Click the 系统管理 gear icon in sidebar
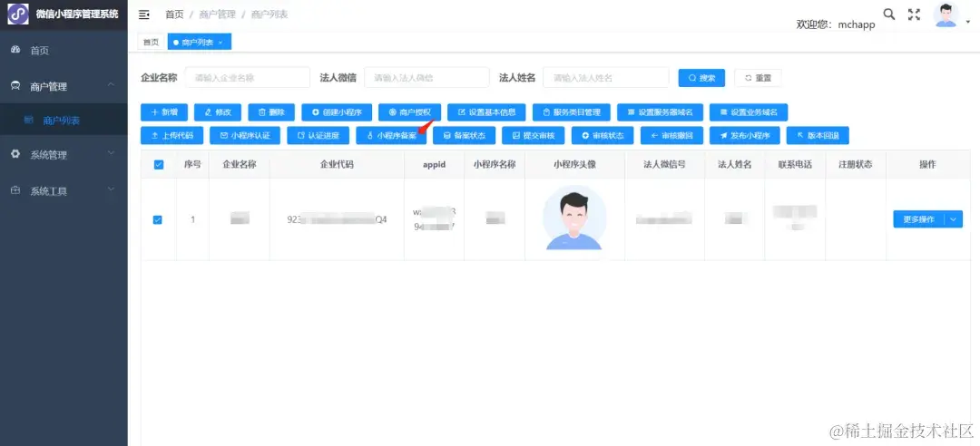 (x=15, y=154)
